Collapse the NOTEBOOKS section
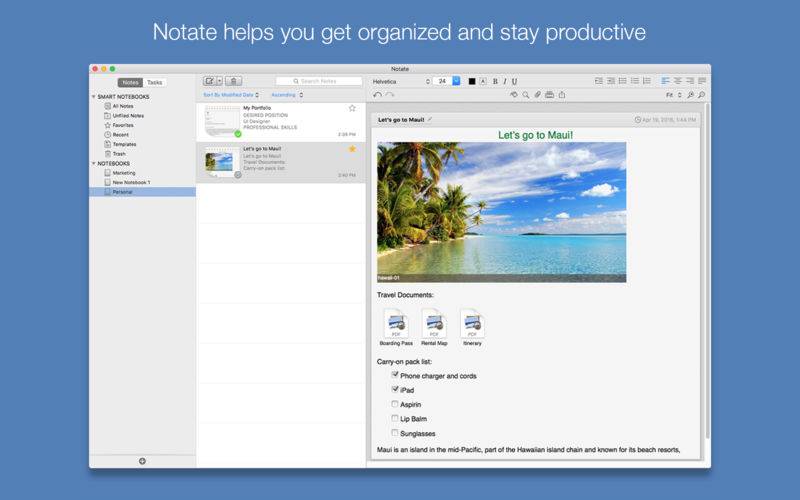Image resolution: width=800 pixels, height=500 pixels. 94,163
